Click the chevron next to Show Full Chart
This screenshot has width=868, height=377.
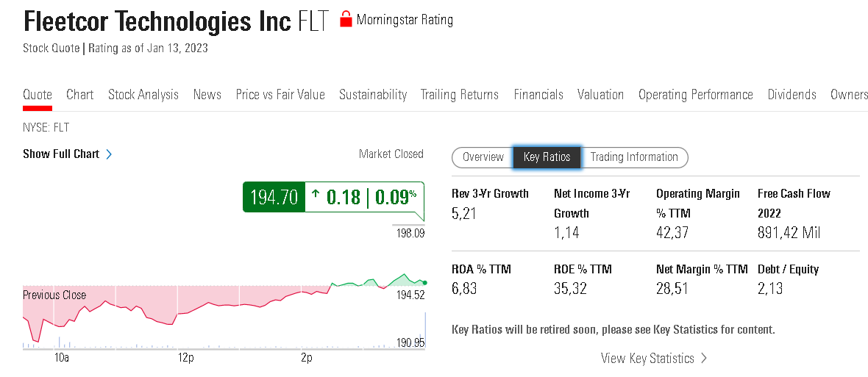click(109, 154)
